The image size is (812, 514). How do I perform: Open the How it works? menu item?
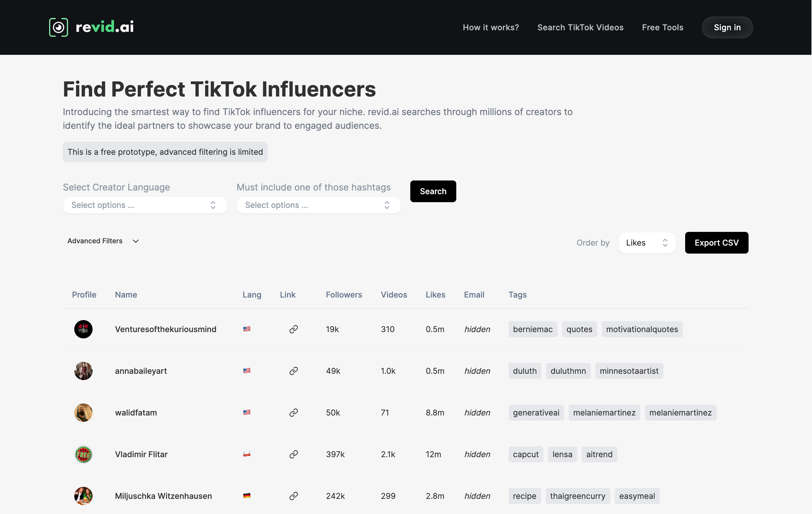491,27
